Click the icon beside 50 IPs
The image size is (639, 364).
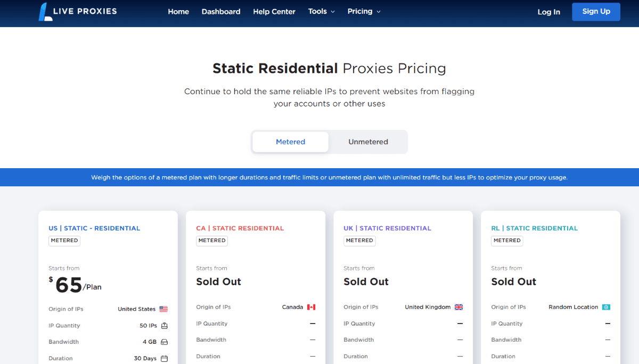[x=165, y=326]
